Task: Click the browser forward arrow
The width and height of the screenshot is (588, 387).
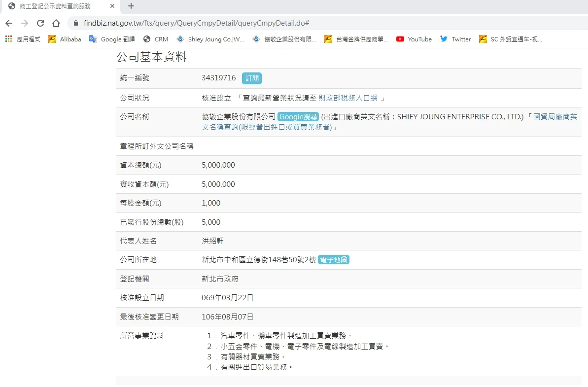Action: pyautogui.click(x=25, y=23)
